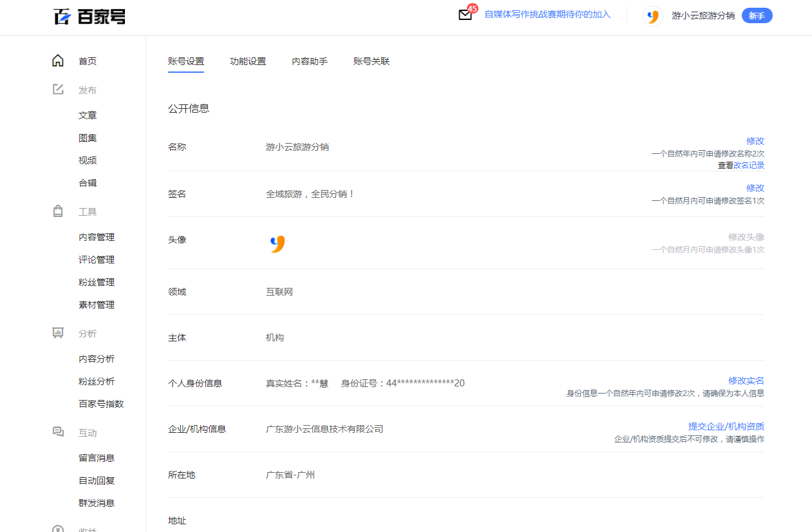Screen dimensions: 812x532
Task: Click the 工具 section header
Action: [x=88, y=212]
